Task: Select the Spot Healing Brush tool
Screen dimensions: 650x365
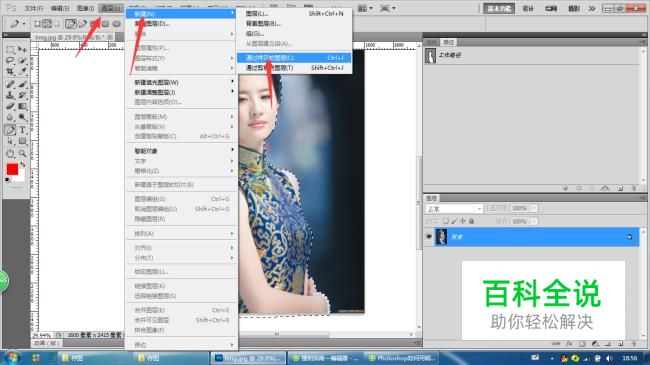Action: (x=10, y=85)
